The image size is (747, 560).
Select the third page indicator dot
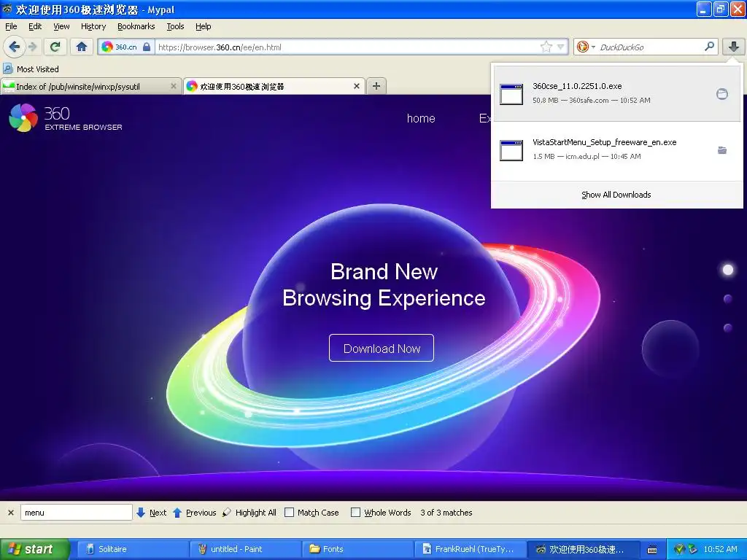[727, 328]
